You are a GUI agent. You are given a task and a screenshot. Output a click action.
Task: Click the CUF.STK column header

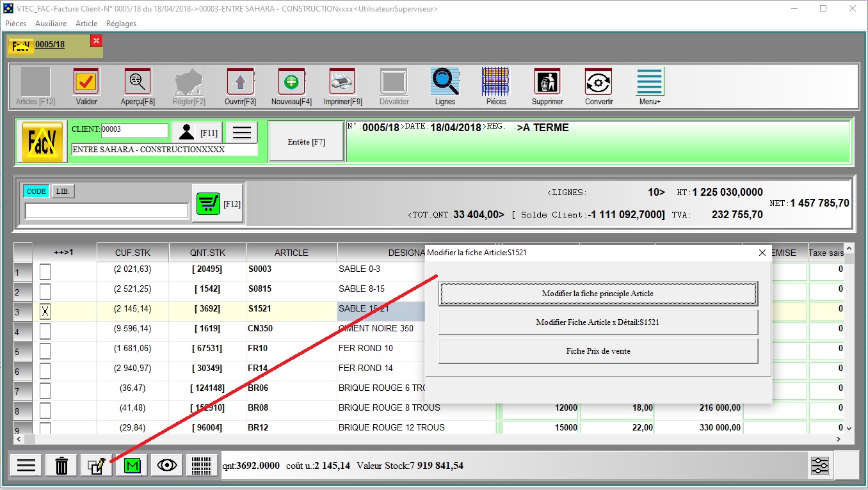(133, 253)
